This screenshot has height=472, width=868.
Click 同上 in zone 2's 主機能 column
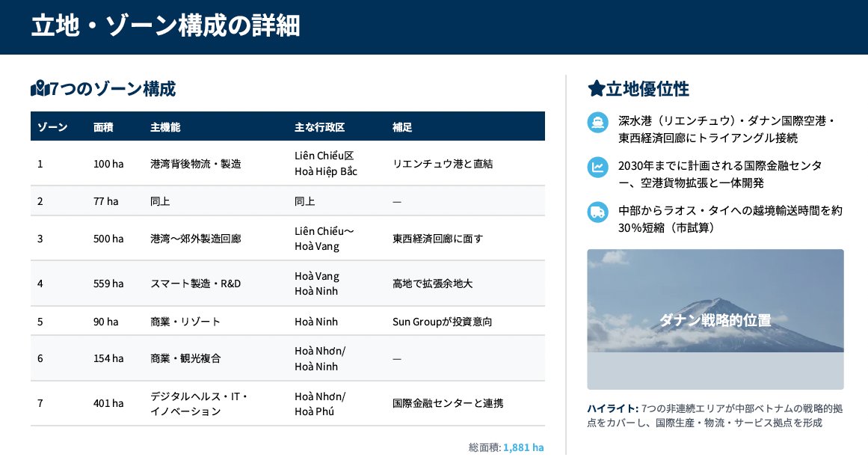[160, 201]
